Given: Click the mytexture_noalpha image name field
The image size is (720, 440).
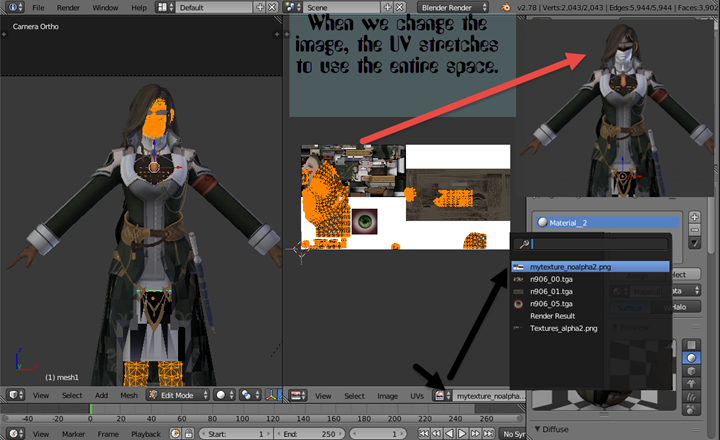Looking at the screenshot, I should point(489,396).
